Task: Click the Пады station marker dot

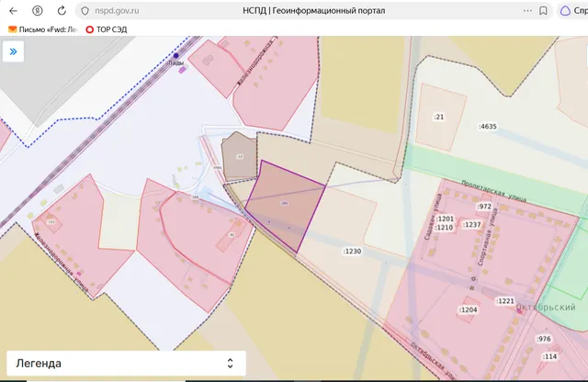Action: [175, 55]
